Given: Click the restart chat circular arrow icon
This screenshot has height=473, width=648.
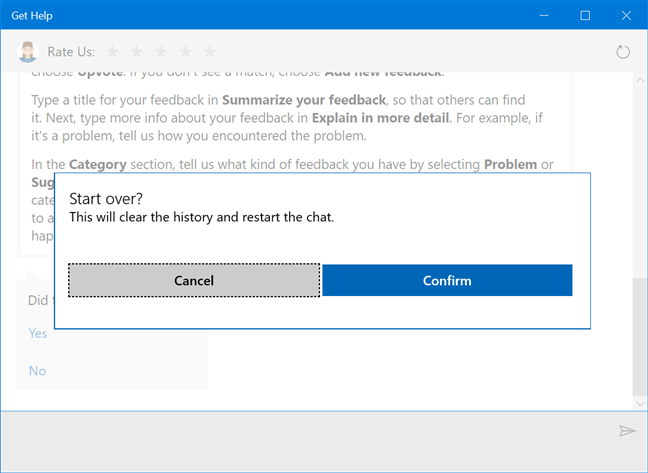Looking at the screenshot, I should pos(623,52).
